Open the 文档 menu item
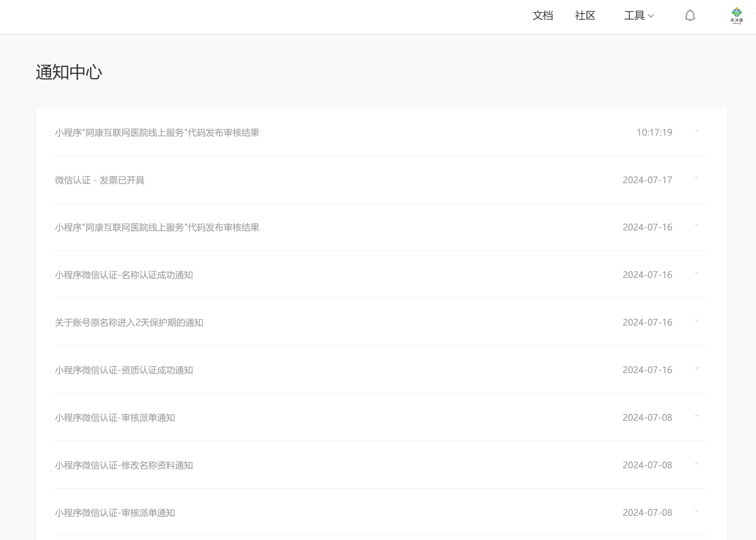This screenshot has width=756, height=540. pyautogui.click(x=542, y=16)
